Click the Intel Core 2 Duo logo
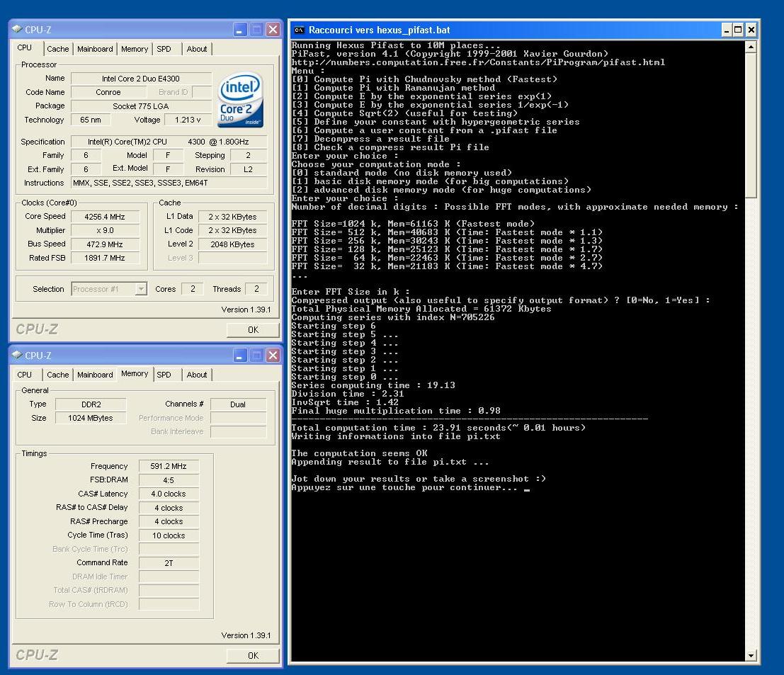Viewport: 784px width, 675px height. coord(241,100)
